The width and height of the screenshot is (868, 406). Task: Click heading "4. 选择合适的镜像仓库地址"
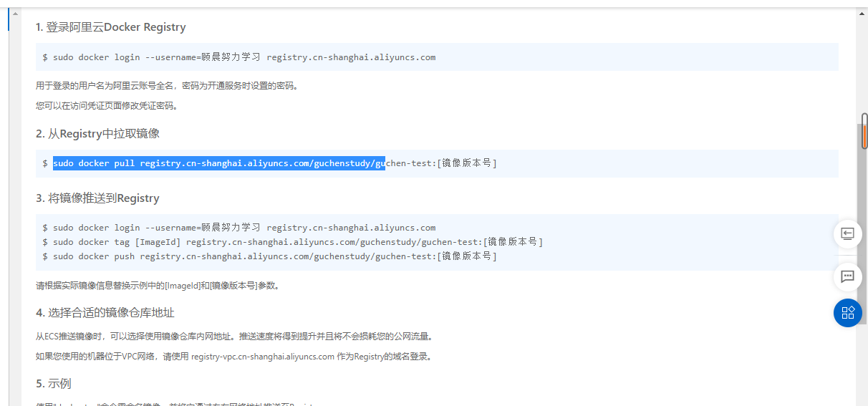click(x=105, y=313)
